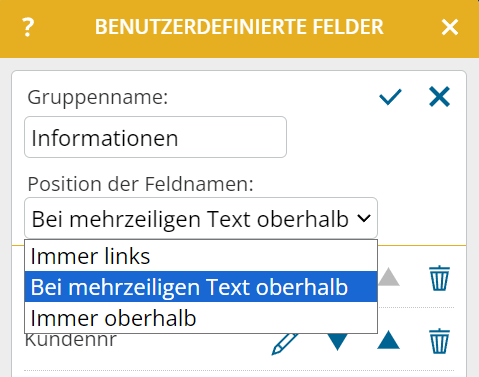The height and width of the screenshot is (377, 479).
Task: Edit Kundennr field with pencil icon
Action: 284,343
